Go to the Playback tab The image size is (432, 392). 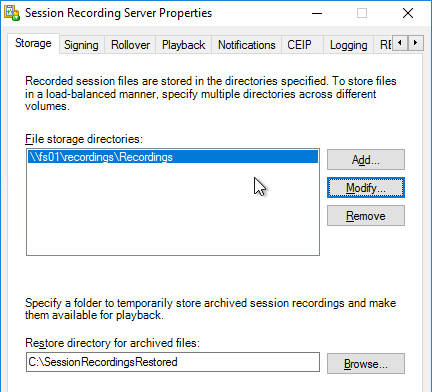(x=183, y=45)
